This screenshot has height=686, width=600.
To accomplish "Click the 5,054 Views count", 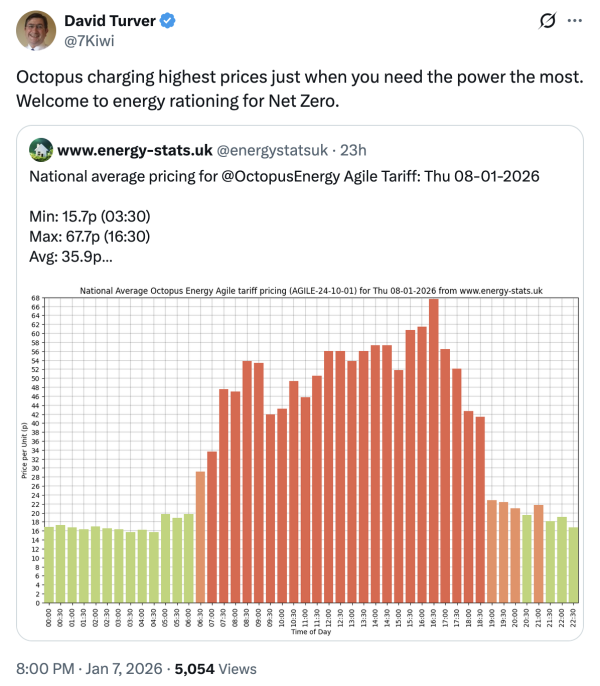I will [215, 669].
